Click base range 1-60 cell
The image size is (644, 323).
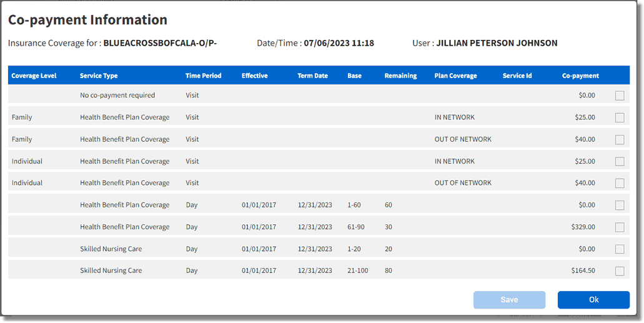354,205
